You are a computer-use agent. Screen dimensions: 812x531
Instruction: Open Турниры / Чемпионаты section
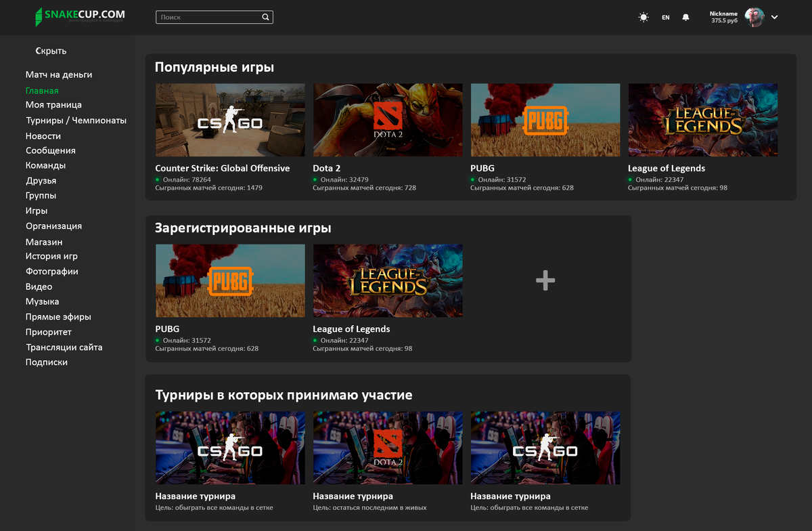click(76, 121)
